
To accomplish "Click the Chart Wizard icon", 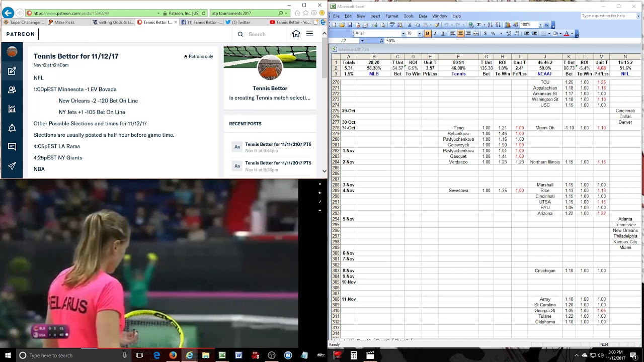I will click(x=508, y=25).
